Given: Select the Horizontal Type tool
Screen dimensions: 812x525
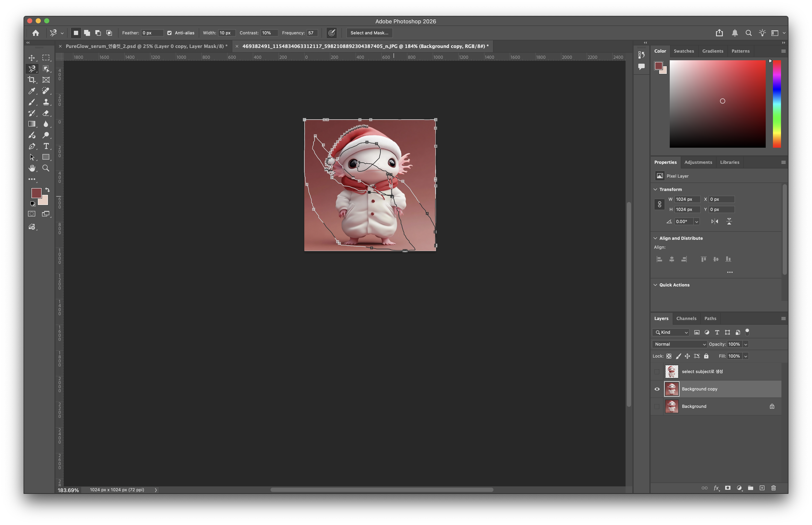Looking at the screenshot, I should (x=46, y=146).
